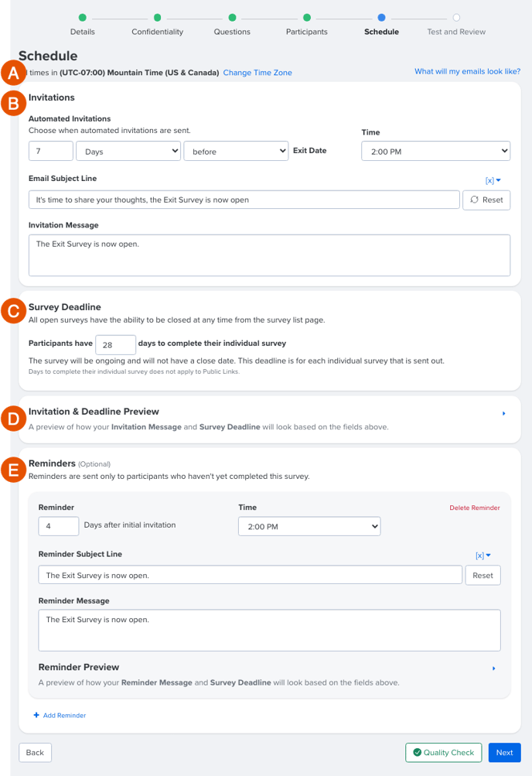
Task: Open the Days unit dropdown
Action: [x=128, y=151]
